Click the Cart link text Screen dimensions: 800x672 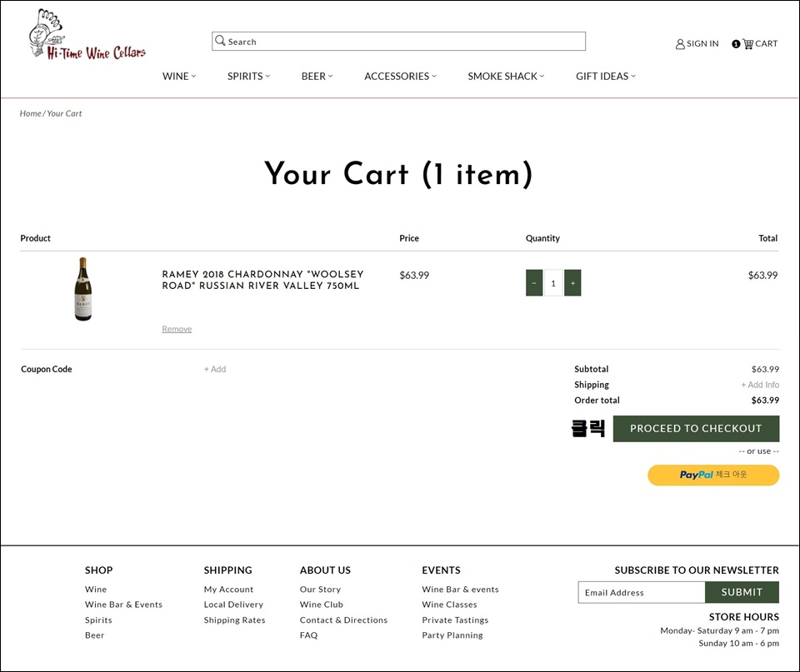pyautogui.click(x=767, y=44)
